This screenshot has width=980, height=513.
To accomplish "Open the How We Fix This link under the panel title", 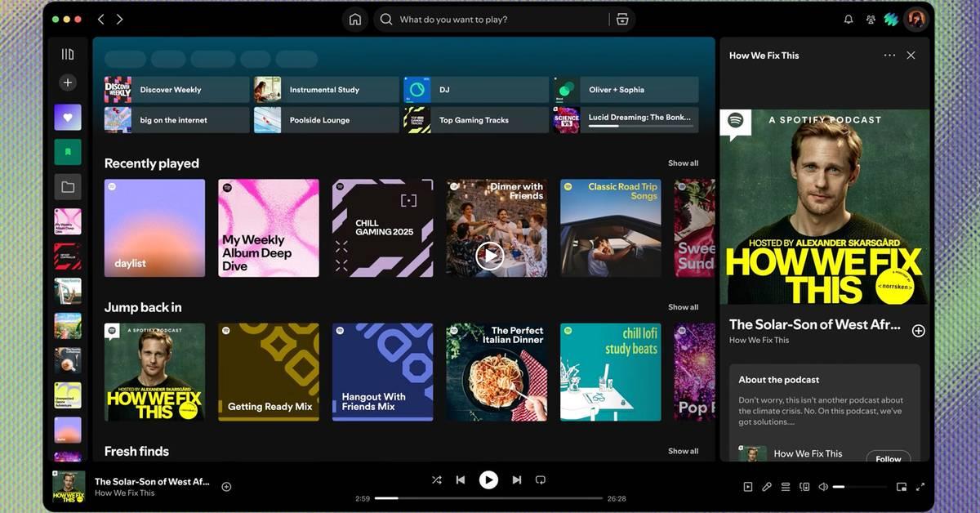I will (x=759, y=340).
